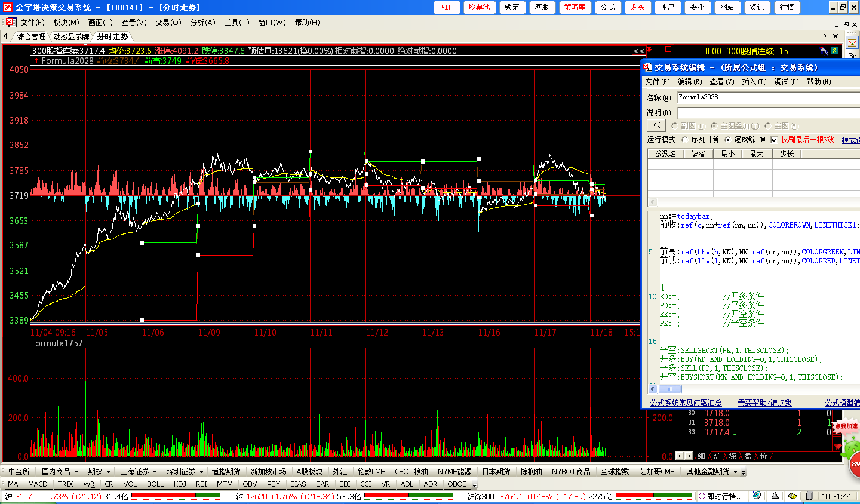Open the 分析(A) menu
860x504 pixels.
click(202, 23)
